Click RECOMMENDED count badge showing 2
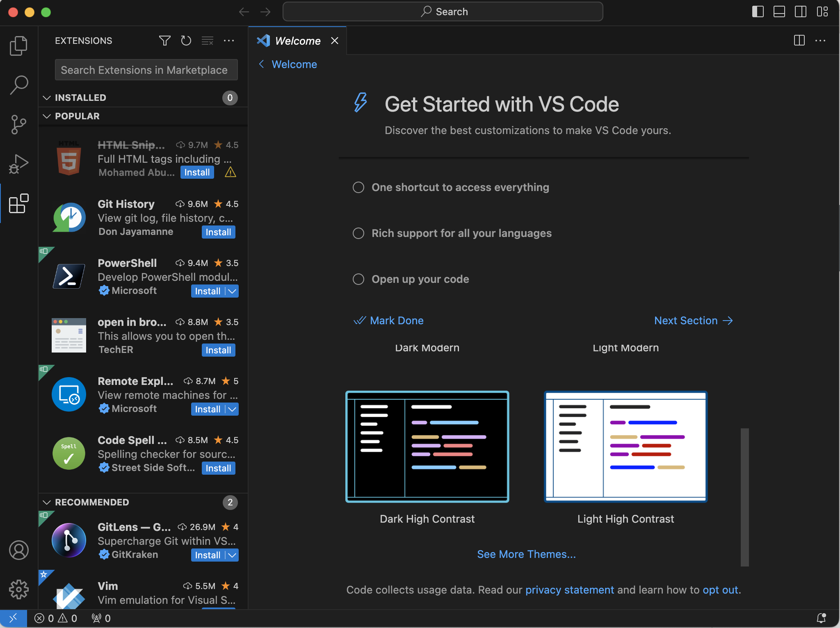This screenshot has width=840, height=628. coord(230,502)
